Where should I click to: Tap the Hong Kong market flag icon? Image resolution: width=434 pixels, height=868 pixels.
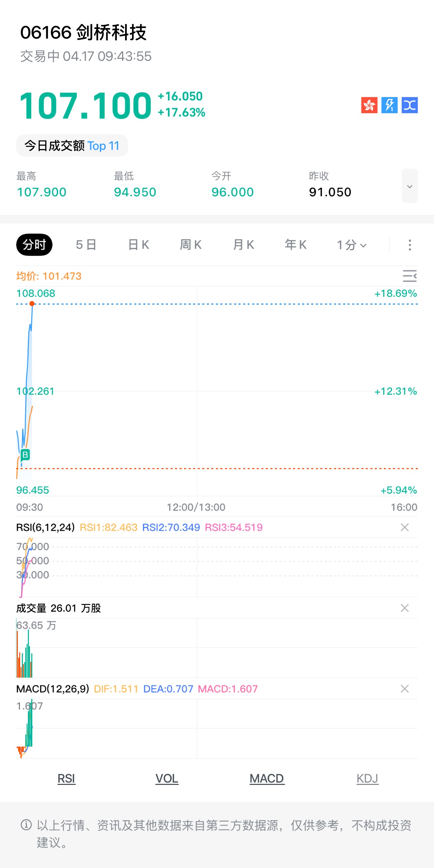[x=369, y=105]
